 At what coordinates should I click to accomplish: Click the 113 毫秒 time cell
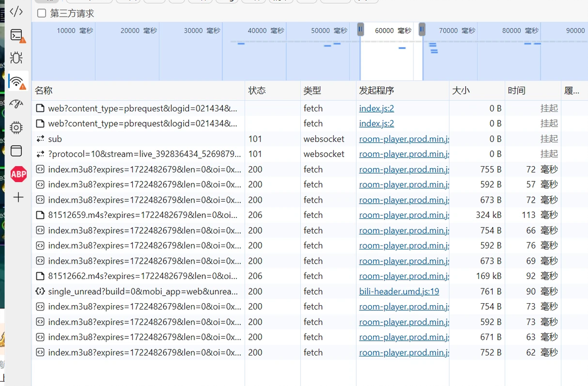[x=540, y=215]
